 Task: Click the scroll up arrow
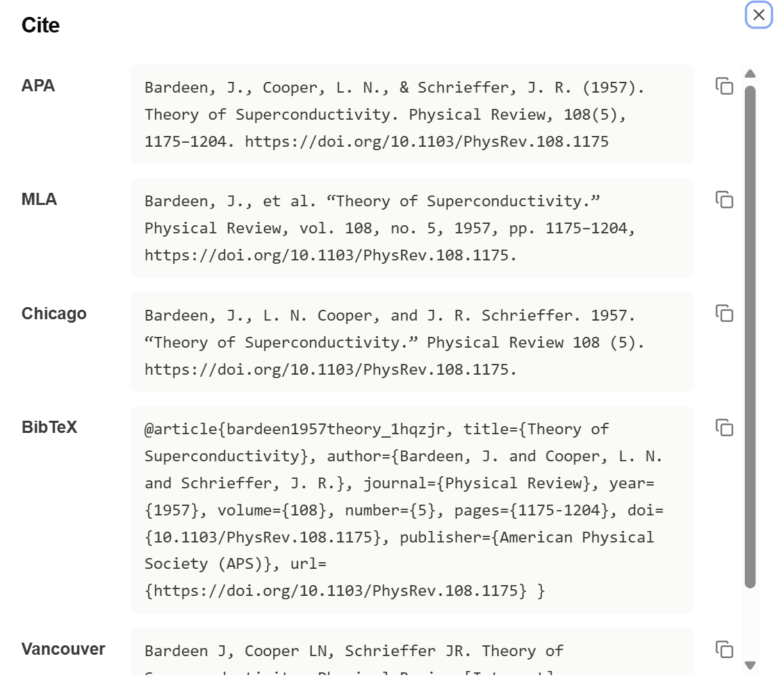click(750, 74)
